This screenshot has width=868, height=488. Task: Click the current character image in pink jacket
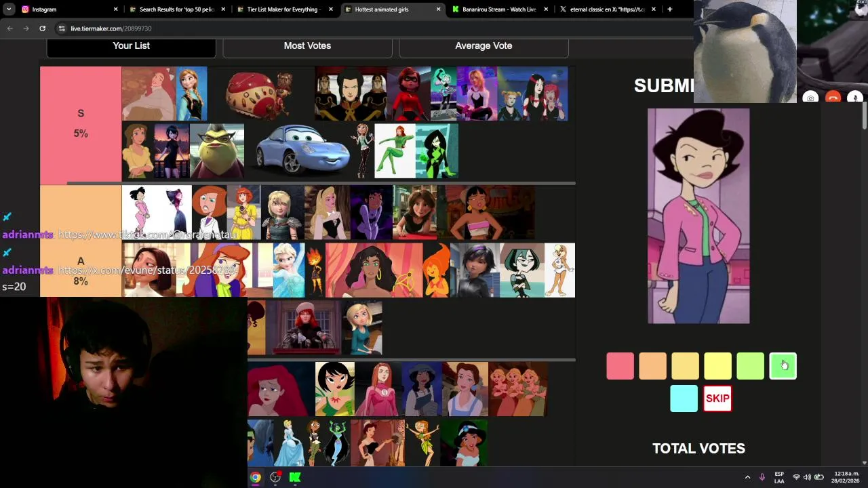click(x=698, y=216)
